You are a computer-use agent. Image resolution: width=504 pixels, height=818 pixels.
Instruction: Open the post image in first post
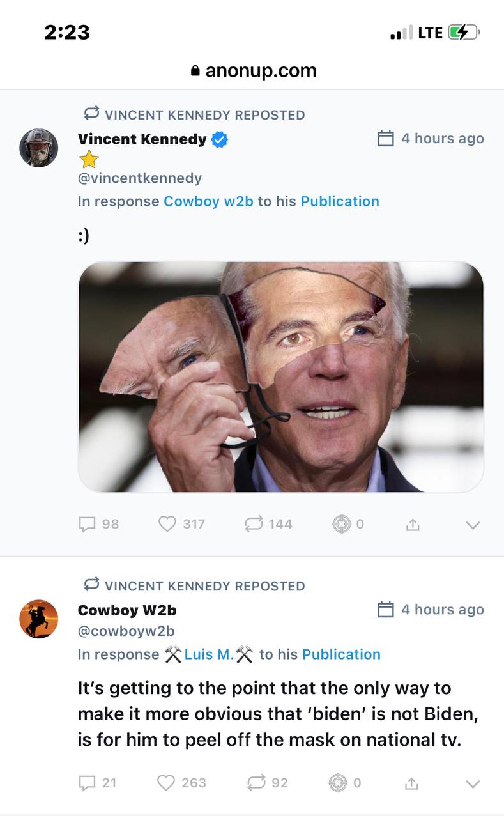[x=280, y=377]
